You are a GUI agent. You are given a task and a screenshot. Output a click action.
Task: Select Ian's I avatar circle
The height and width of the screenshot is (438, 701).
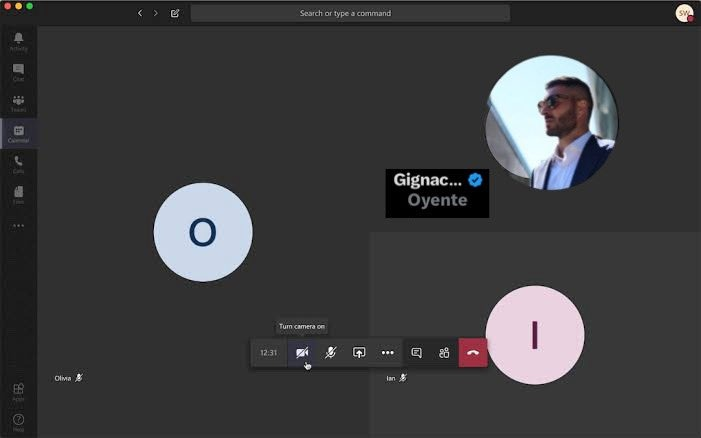click(x=535, y=335)
